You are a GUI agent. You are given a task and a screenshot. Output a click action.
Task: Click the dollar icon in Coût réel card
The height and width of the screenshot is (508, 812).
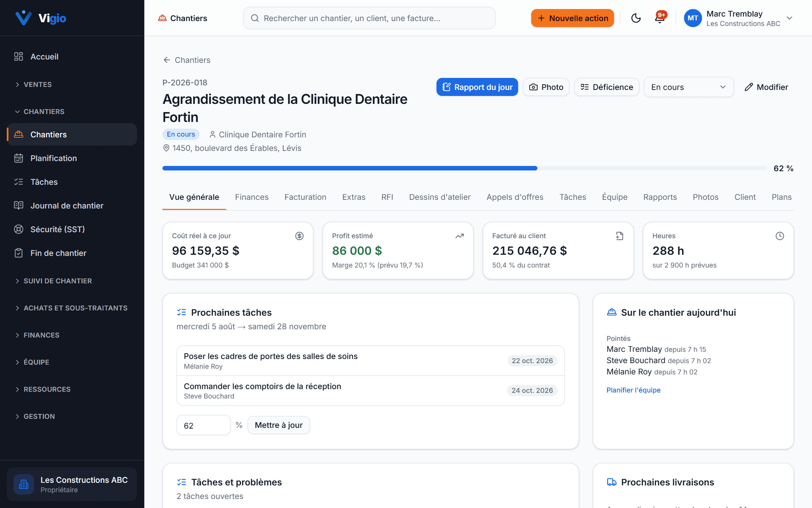tap(299, 236)
